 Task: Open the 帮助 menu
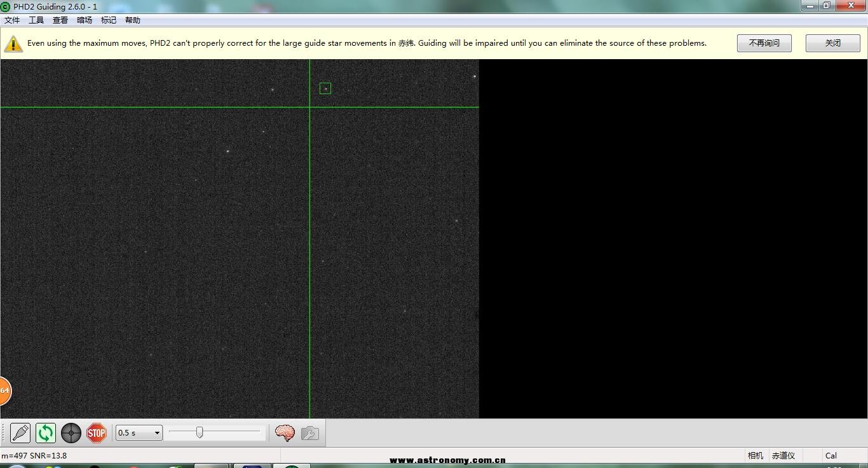(x=133, y=20)
